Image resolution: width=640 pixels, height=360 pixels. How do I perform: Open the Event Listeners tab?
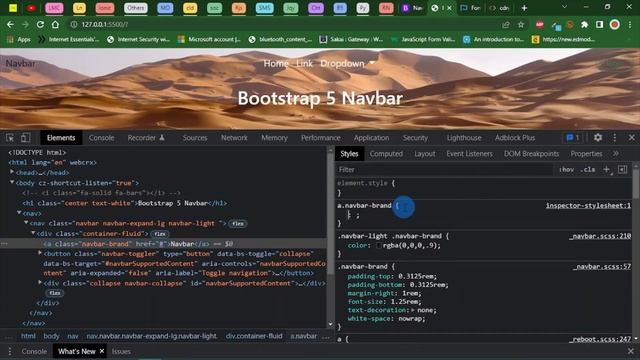(469, 154)
